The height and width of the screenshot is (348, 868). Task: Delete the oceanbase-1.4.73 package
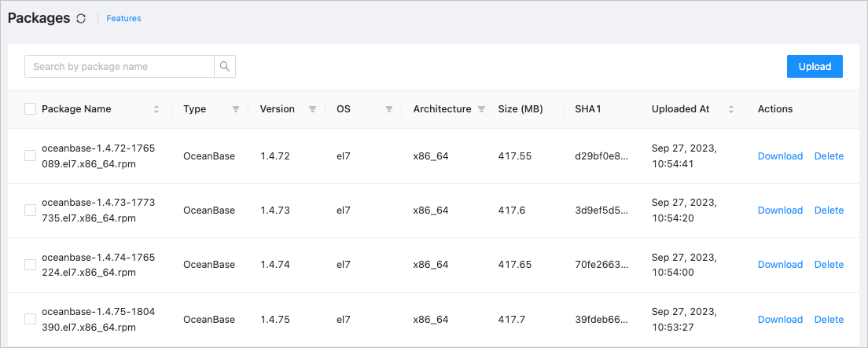[829, 211]
